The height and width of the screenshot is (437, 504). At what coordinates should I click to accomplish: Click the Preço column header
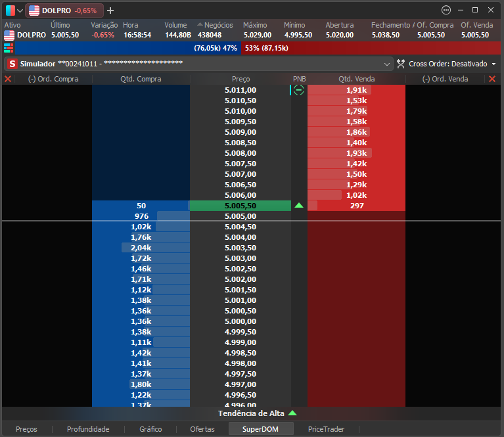click(241, 79)
